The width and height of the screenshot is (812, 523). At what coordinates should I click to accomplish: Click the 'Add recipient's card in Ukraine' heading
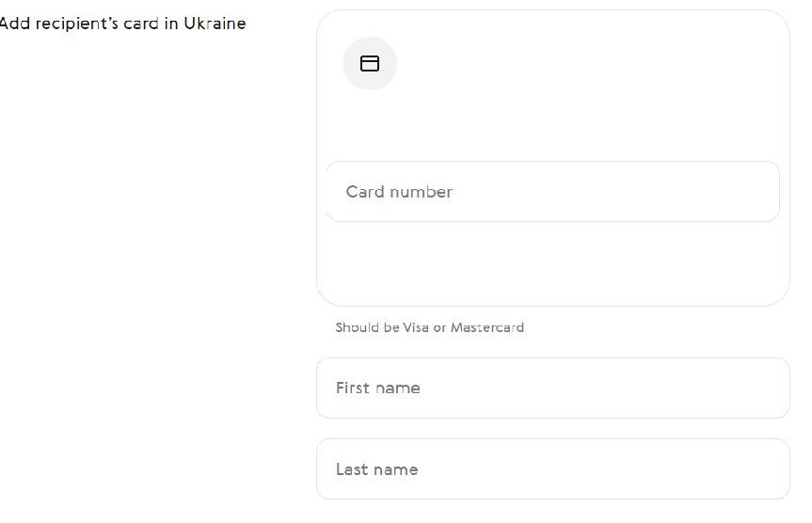click(x=122, y=24)
